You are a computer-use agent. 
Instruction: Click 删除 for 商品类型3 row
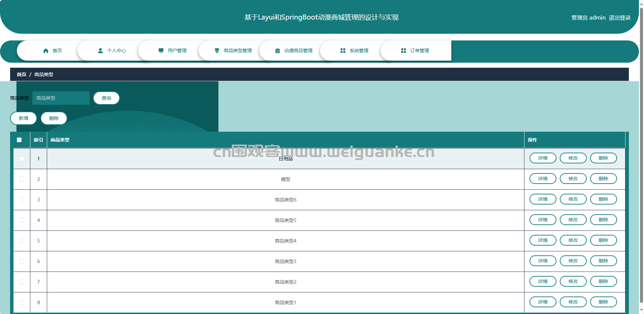point(604,261)
